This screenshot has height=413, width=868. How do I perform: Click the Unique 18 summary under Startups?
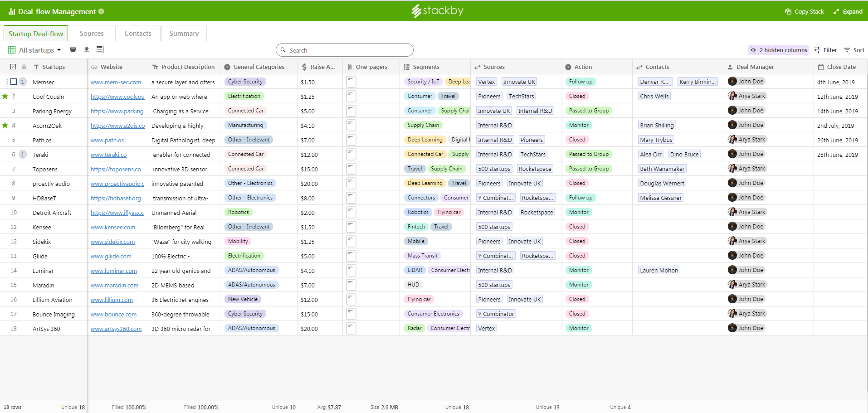pos(73,407)
